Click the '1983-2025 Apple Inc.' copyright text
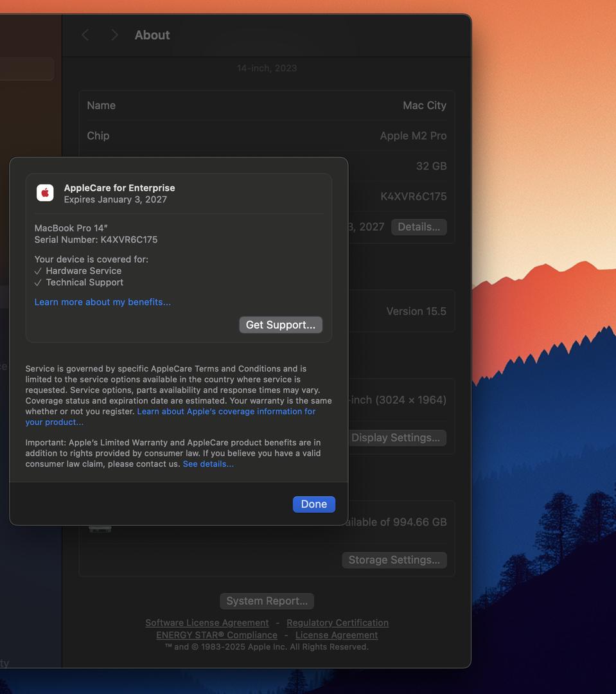This screenshot has width=616, height=694. click(x=245, y=647)
